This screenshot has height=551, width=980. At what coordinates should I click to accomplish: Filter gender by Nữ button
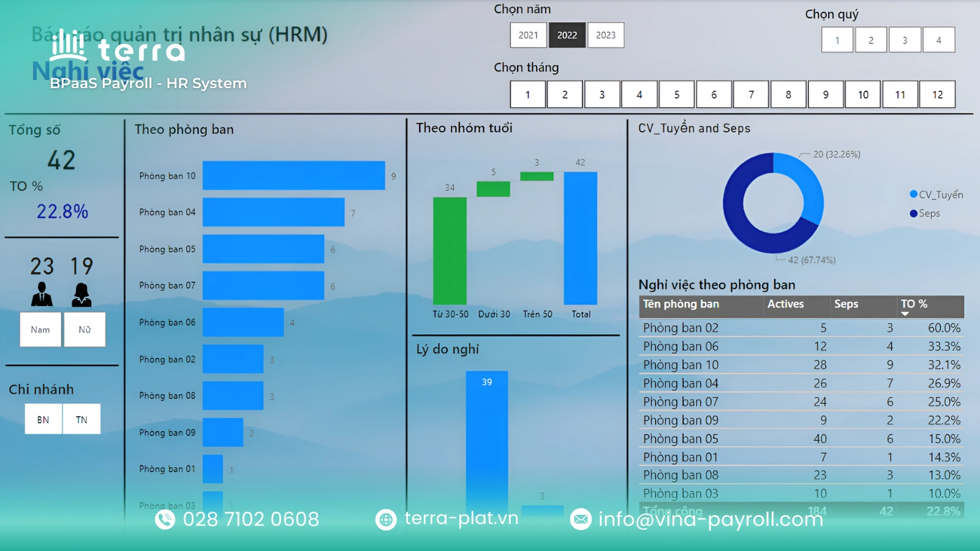point(85,329)
